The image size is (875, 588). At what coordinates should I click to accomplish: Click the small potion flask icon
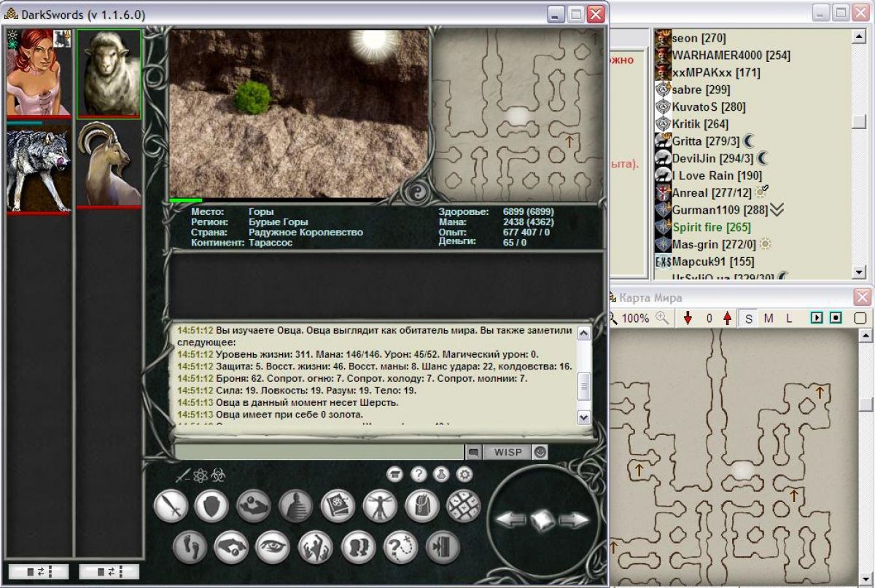[441, 474]
